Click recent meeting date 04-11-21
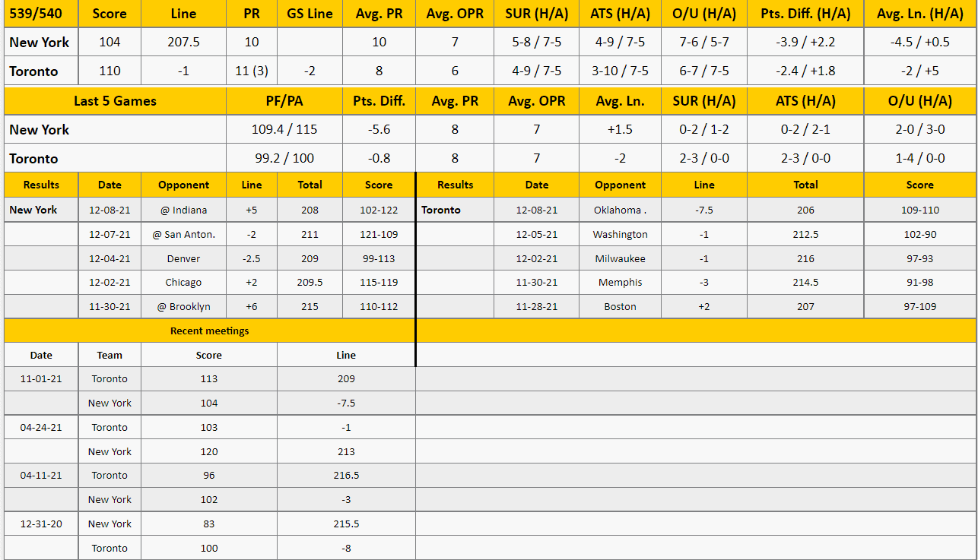The height and width of the screenshot is (560, 978). [41, 476]
